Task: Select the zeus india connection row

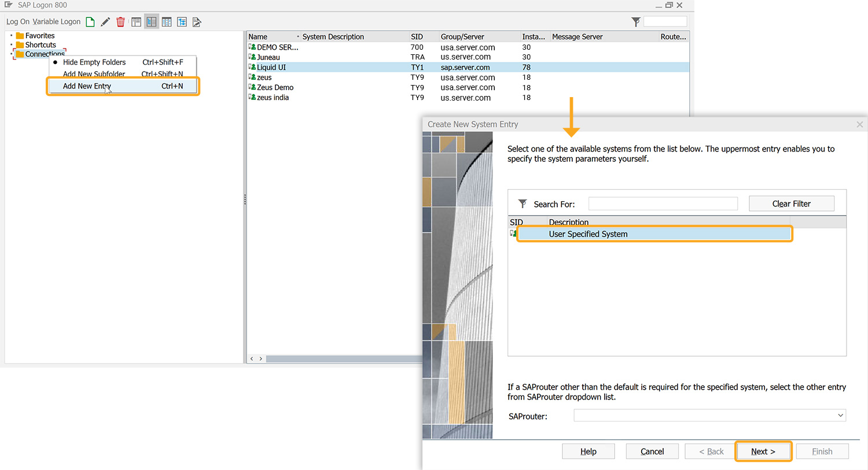Action: click(x=468, y=97)
